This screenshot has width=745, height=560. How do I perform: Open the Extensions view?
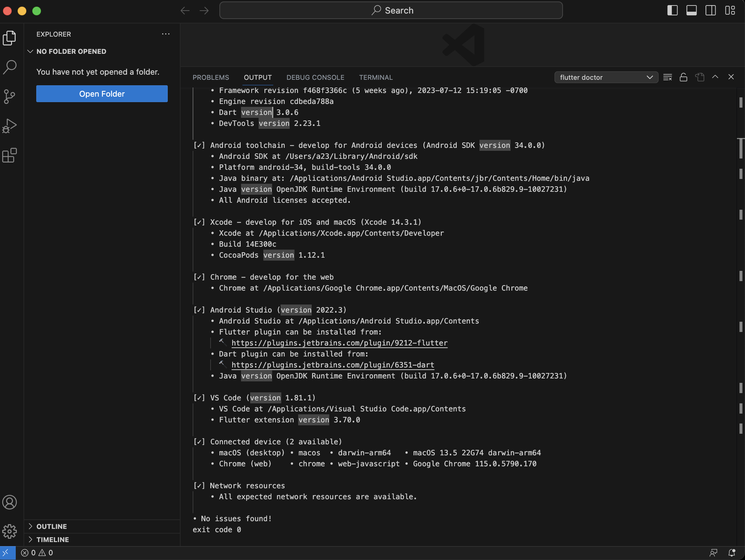point(10,156)
